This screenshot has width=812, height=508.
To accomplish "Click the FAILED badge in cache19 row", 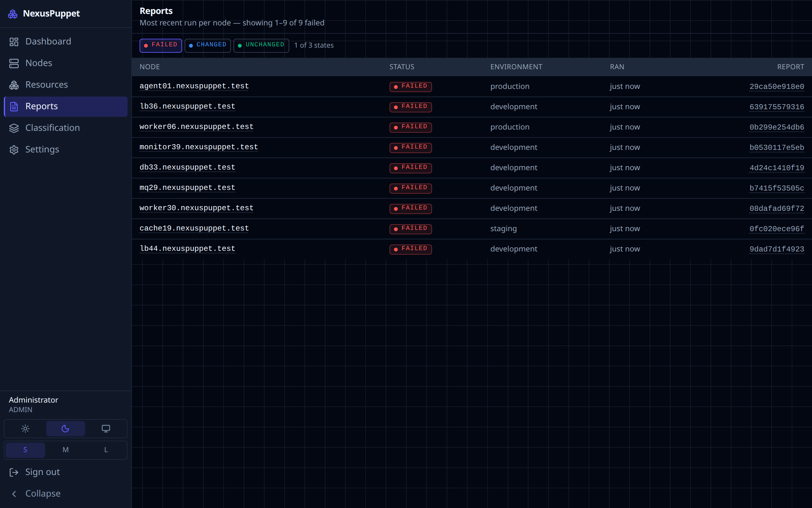I will click(x=410, y=229).
